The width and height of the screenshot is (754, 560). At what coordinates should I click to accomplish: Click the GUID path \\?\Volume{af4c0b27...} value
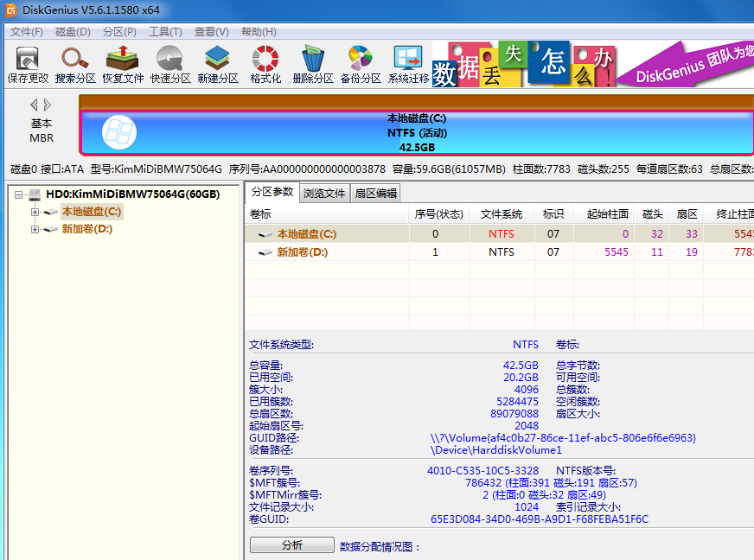pos(563,438)
